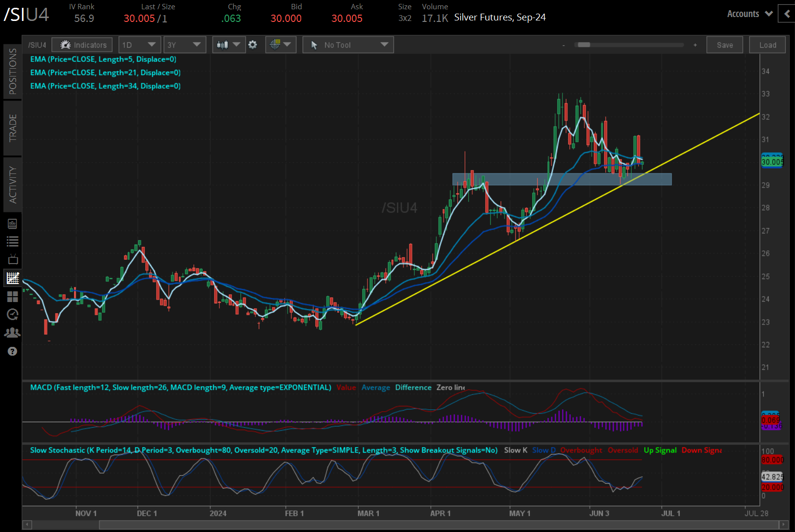Expand the 3Y range dropdown
The width and height of the screenshot is (795, 532).
(184, 45)
